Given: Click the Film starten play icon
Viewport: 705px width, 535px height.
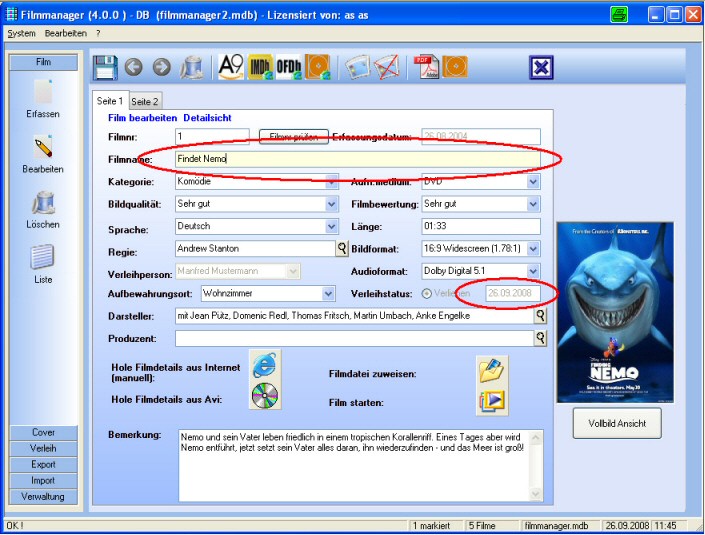Looking at the screenshot, I should pos(492,401).
